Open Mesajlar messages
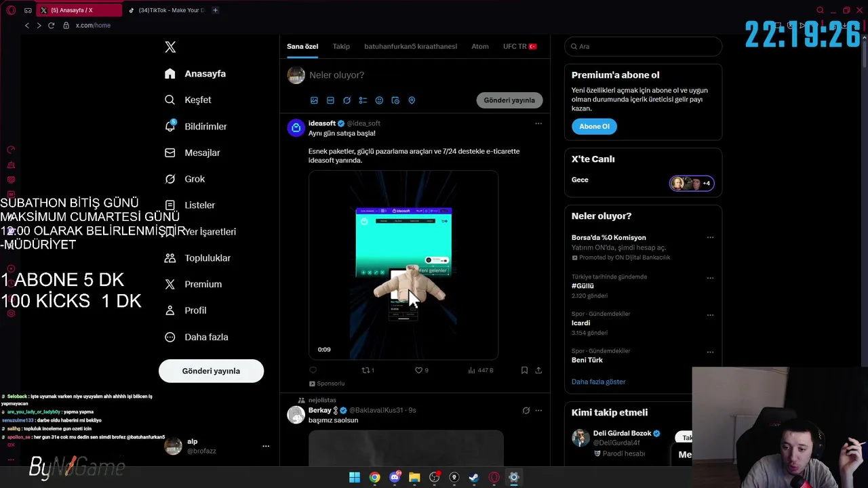The height and width of the screenshot is (488, 868). (x=192, y=152)
